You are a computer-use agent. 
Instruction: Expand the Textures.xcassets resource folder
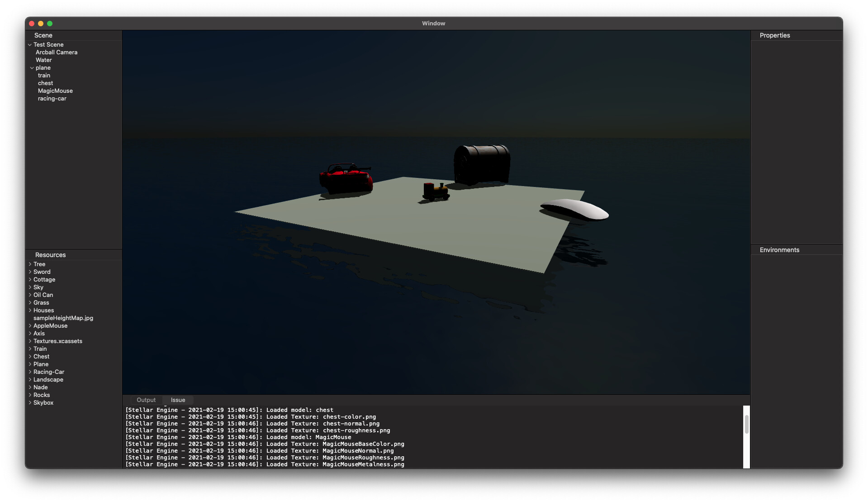coord(30,341)
